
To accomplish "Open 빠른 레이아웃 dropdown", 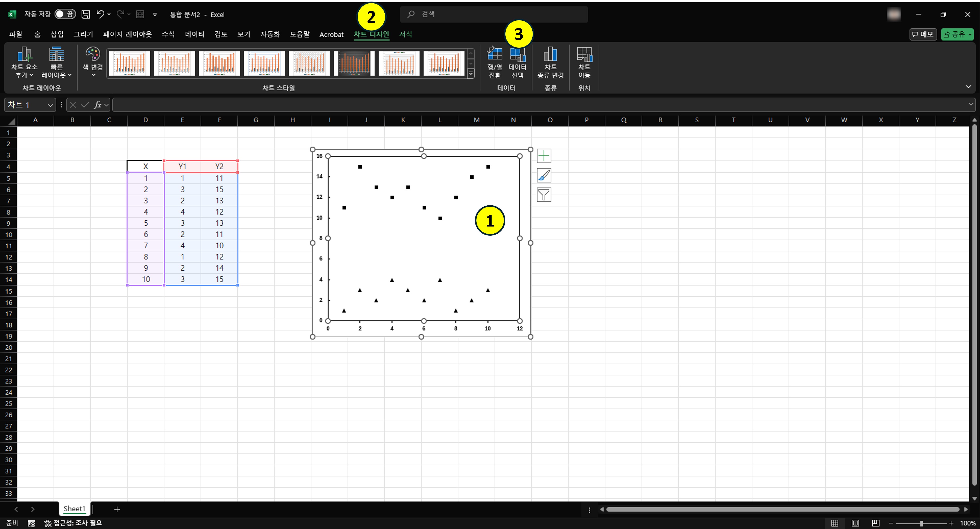I will (56, 62).
